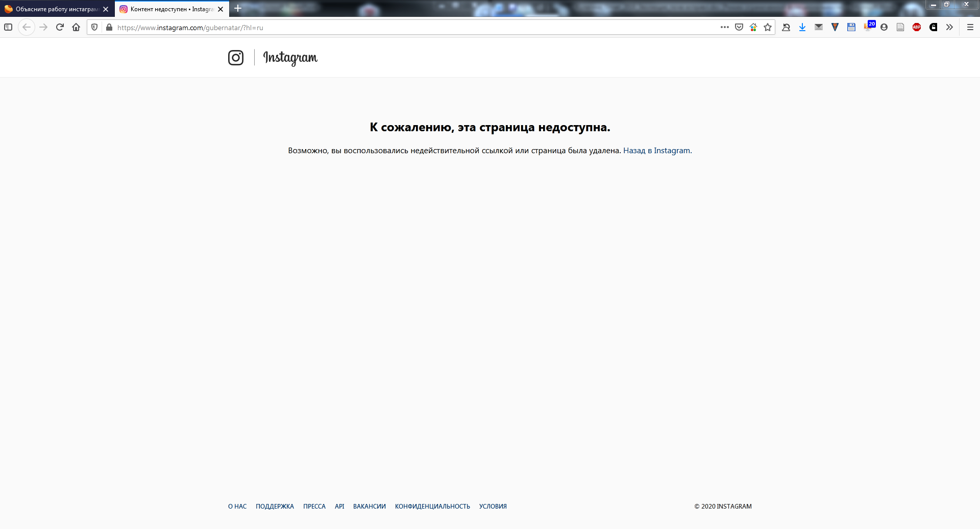Click the heading 'К сожалению, эта страница недоступна.'
Viewport: 980px width, 529px height.
click(x=490, y=128)
